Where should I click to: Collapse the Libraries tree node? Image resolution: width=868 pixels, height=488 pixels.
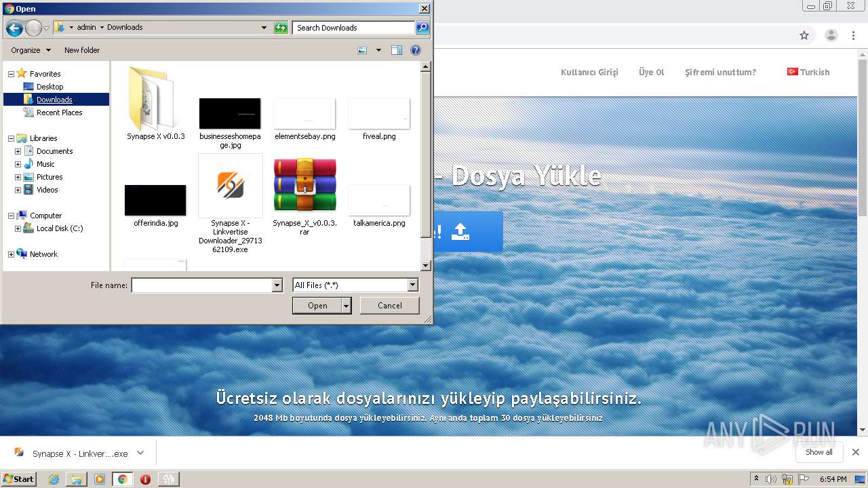point(11,138)
